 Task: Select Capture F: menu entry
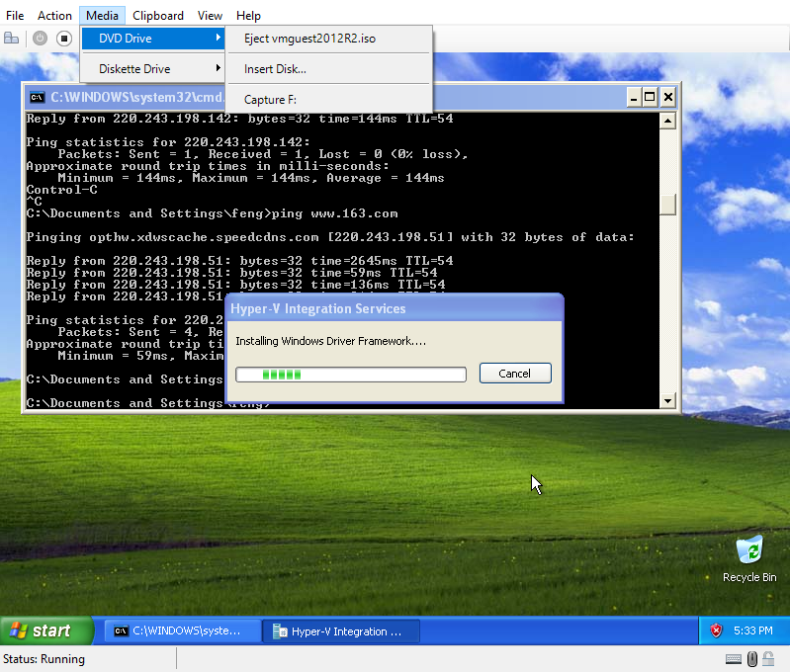(x=270, y=100)
